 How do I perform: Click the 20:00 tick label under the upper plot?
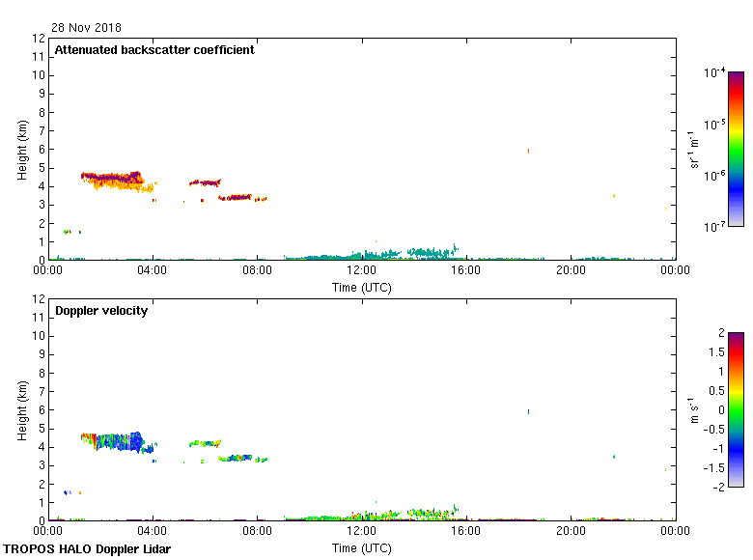[x=571, y=271]
